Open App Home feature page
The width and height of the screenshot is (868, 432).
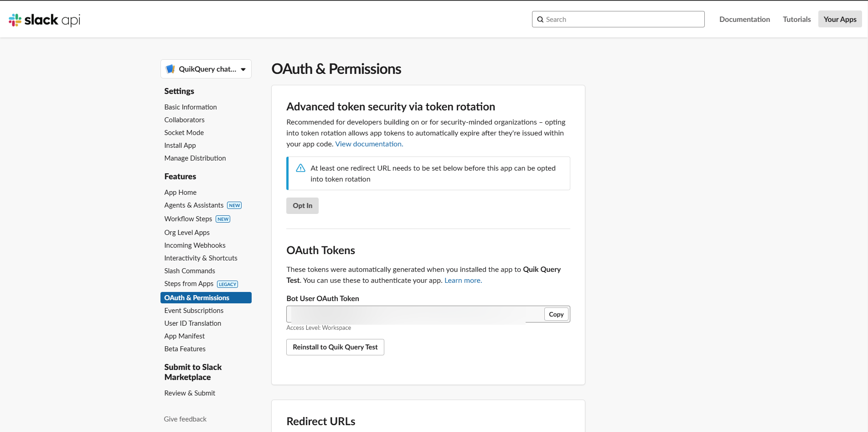[x=180, y=193]
